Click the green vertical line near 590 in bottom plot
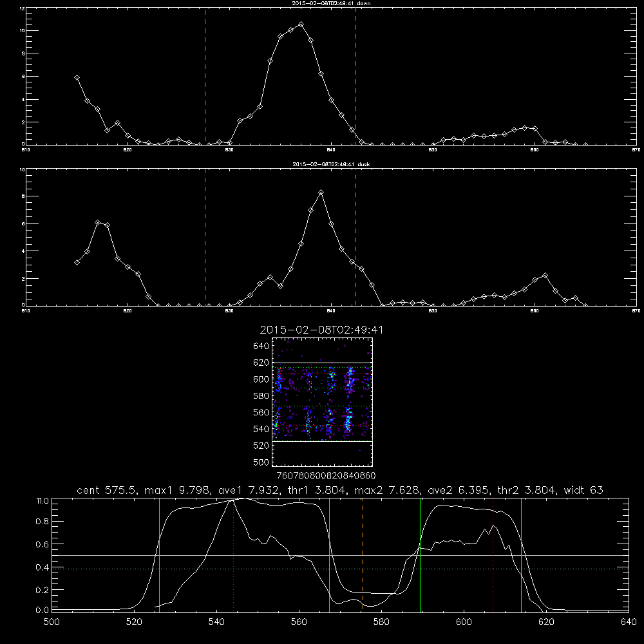 click(x=420, y=554)
